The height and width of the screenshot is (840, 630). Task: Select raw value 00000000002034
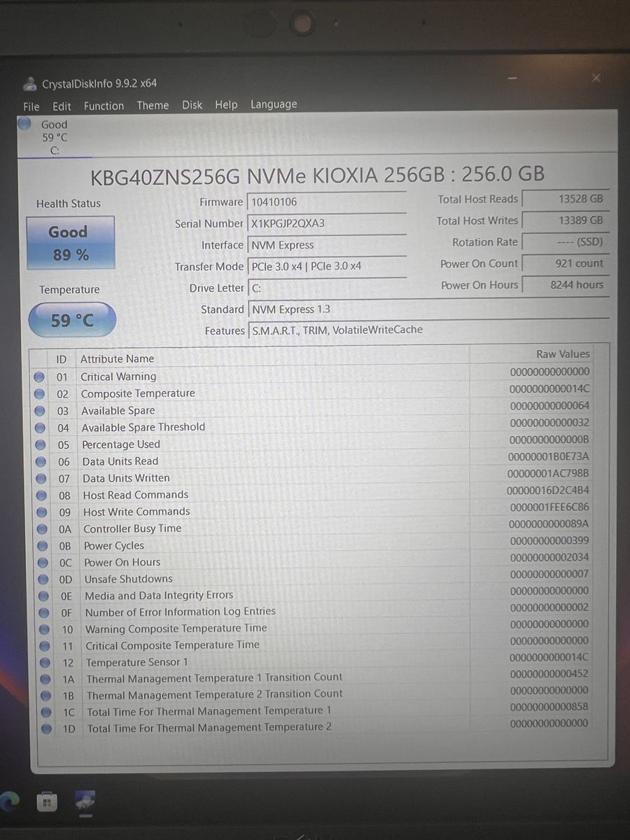click(x=549, y=557)
